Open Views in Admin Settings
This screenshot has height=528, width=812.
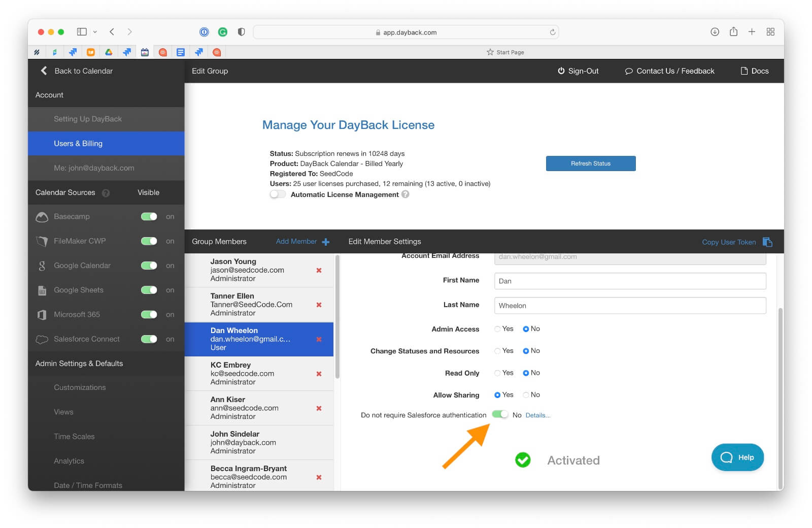(106, 412)
